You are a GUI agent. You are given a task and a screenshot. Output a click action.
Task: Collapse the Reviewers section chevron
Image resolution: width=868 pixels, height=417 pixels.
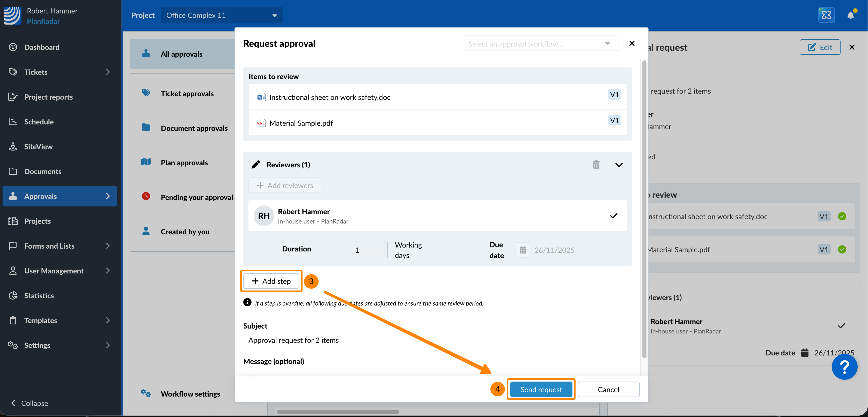tap(619, 165)
